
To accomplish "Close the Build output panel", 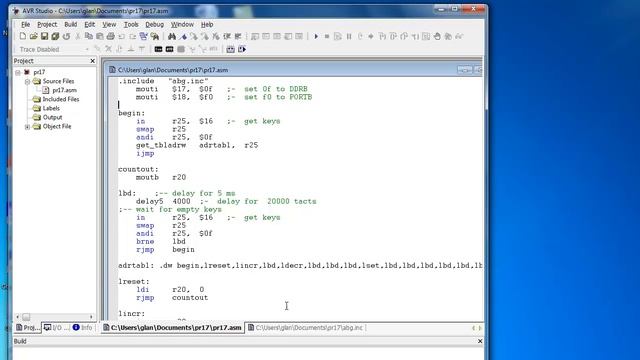I will [x=480, y=341].
